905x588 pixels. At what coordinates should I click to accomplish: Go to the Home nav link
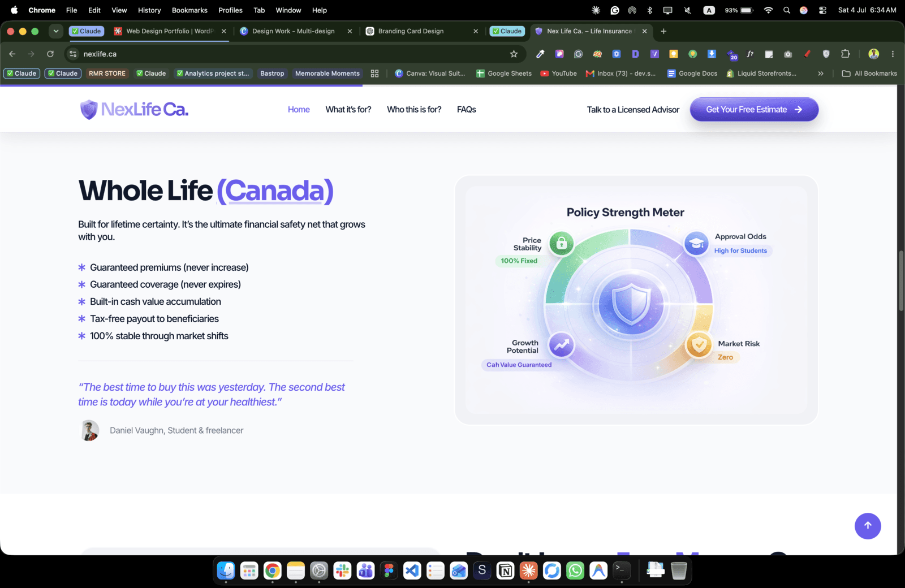(x=299, y=110)
